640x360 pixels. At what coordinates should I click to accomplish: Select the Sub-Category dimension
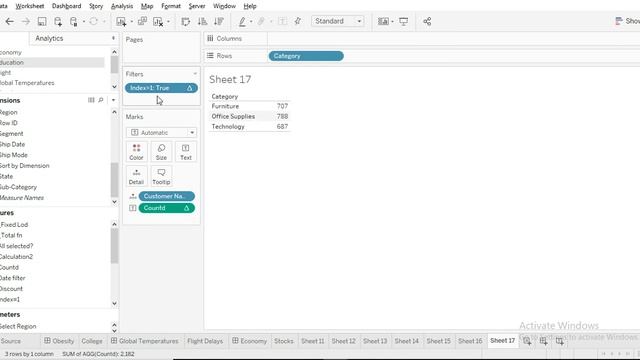tap(18, 187)
